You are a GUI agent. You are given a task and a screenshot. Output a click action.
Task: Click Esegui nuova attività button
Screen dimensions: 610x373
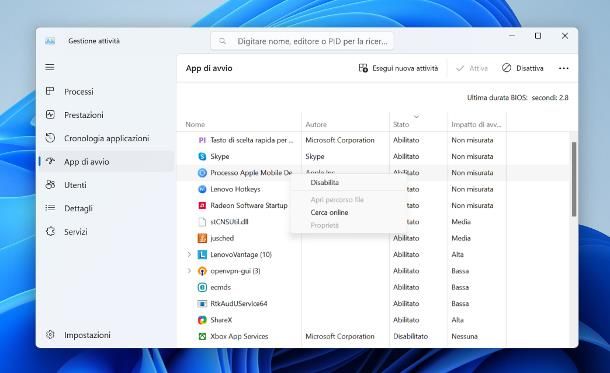(398, 68)
